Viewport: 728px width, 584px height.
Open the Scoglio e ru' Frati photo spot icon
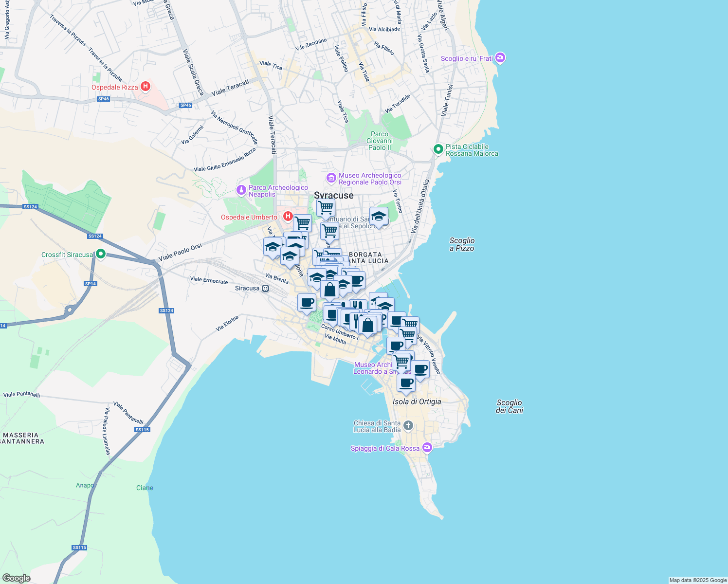pyautogui.click(x=500, y=58)
